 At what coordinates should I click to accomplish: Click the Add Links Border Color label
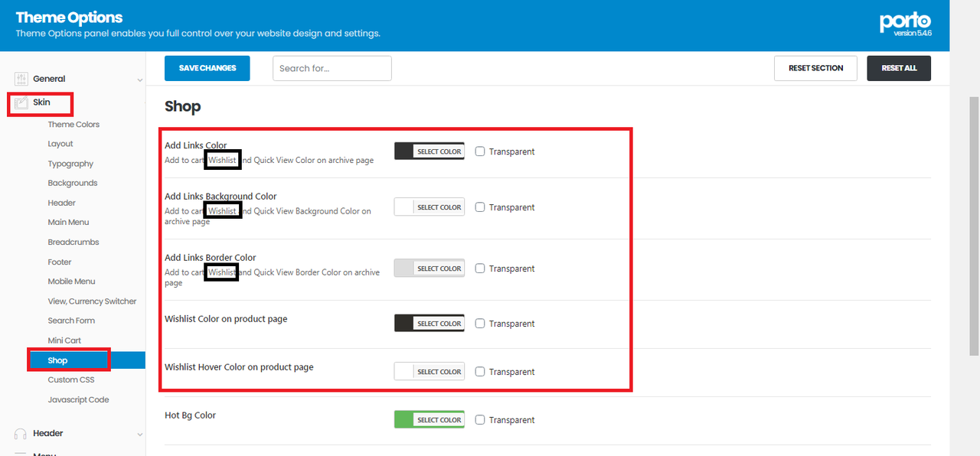click(x=211, y=258)
